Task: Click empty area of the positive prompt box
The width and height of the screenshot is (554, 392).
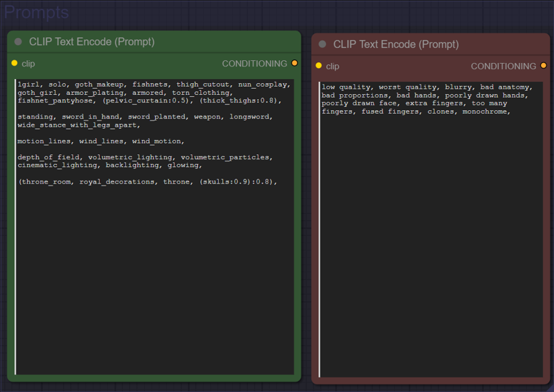Action: [152, 277]
